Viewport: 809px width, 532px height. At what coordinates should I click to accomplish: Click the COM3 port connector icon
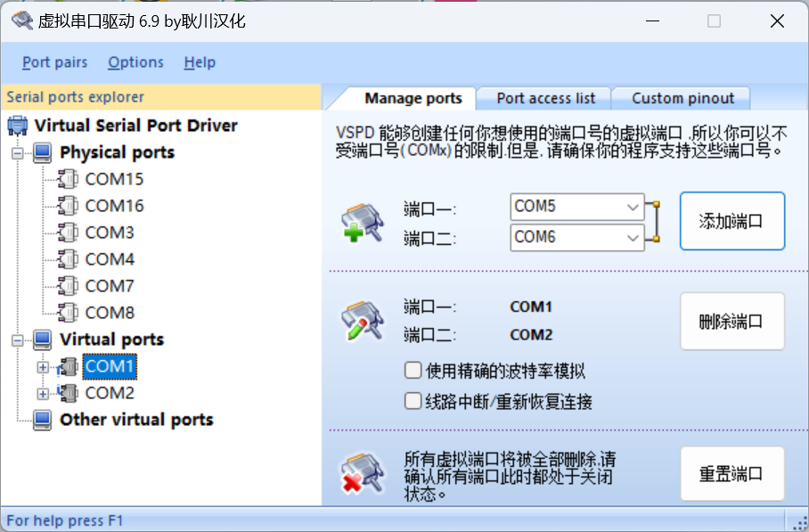(68, 233)
